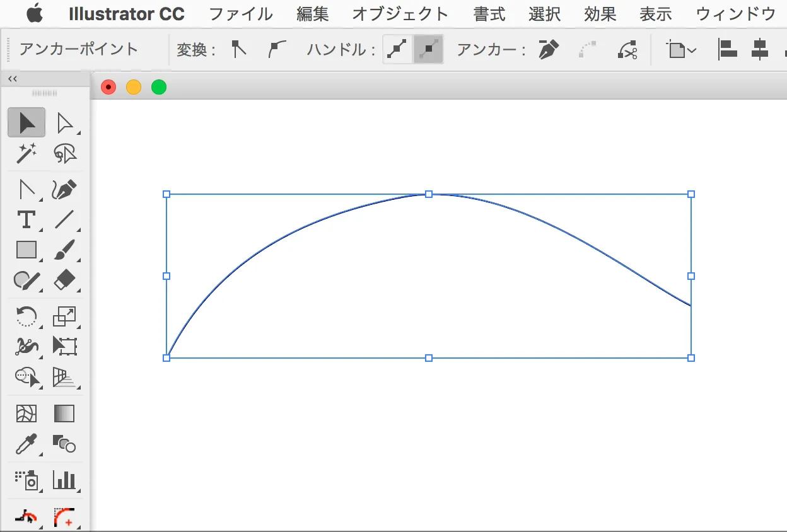The height and width of the screenshot is (532, 787).
Task: Cut path at anchor with scissors icon
Action: click(627, 49)
